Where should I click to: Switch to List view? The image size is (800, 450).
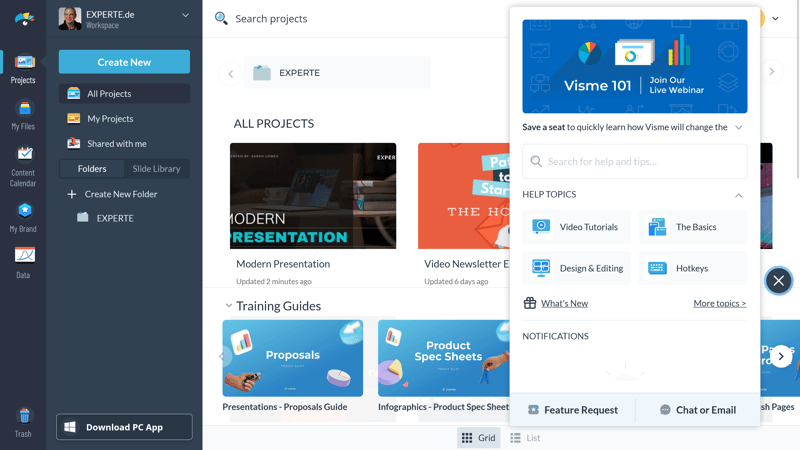[x=525, y=438]
